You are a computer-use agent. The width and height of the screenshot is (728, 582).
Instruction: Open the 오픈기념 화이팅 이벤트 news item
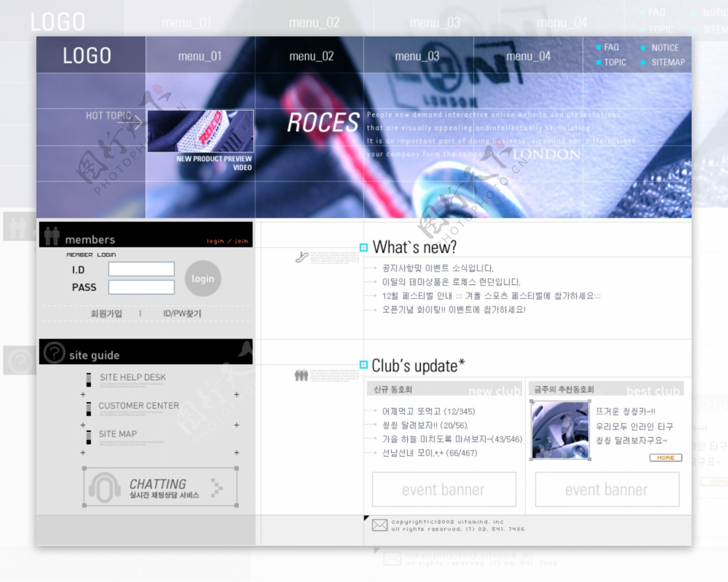coord(453,309)
